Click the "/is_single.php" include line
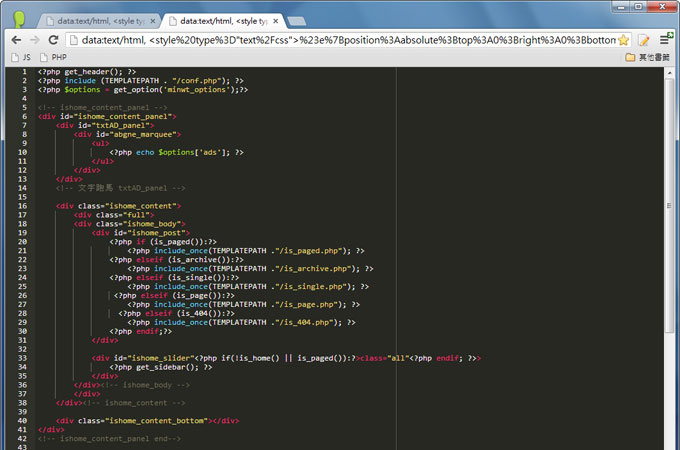The image size is (680, 450). [248, 287]
